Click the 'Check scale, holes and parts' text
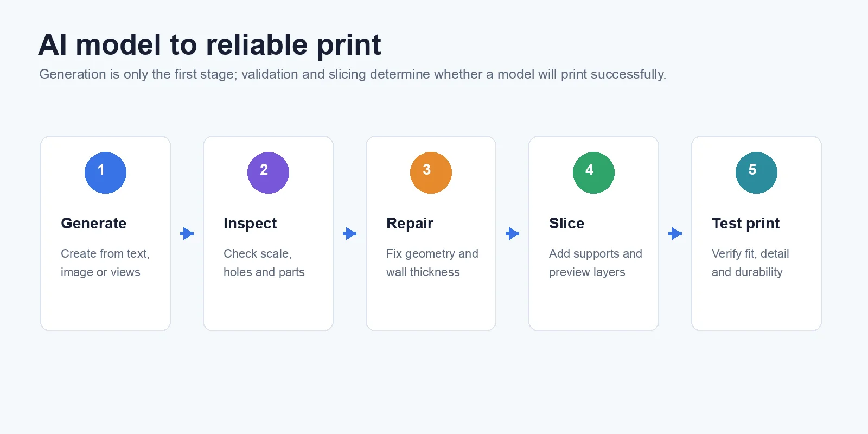 (x=264, y=263)
